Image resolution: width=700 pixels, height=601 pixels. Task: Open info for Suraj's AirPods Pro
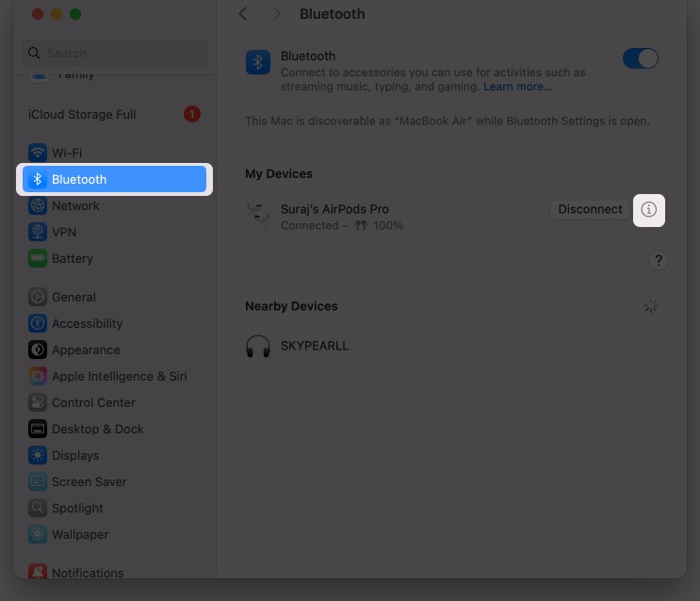point(649,209)
